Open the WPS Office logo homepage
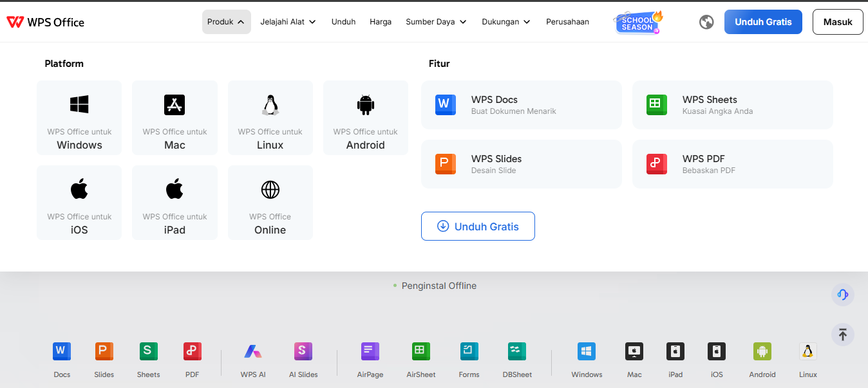Screen dimensions: 868x388 coord(45,22)
